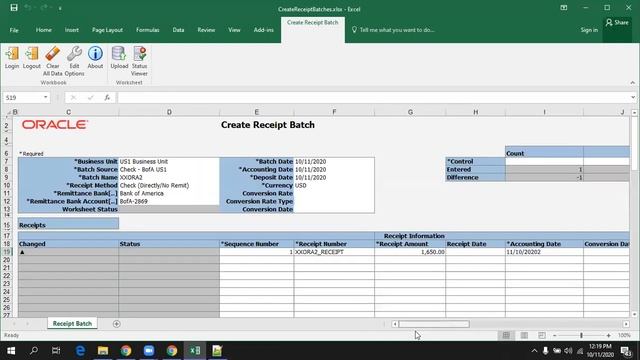
Task: Open Zoom app from taskbar
Action: click(149, 351)
